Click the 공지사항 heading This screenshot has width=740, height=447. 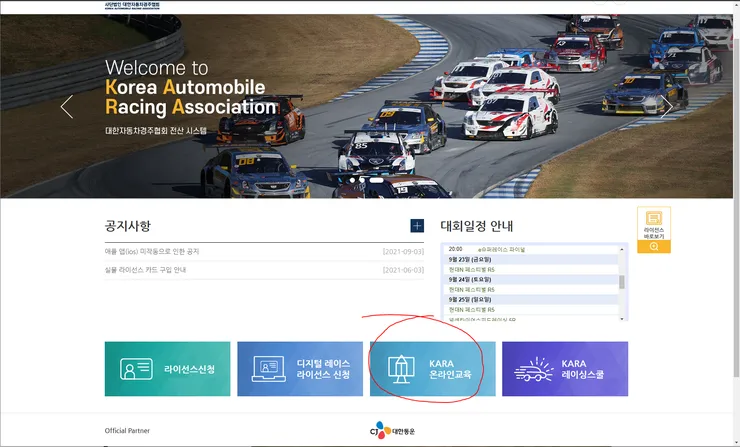(128, 226)
